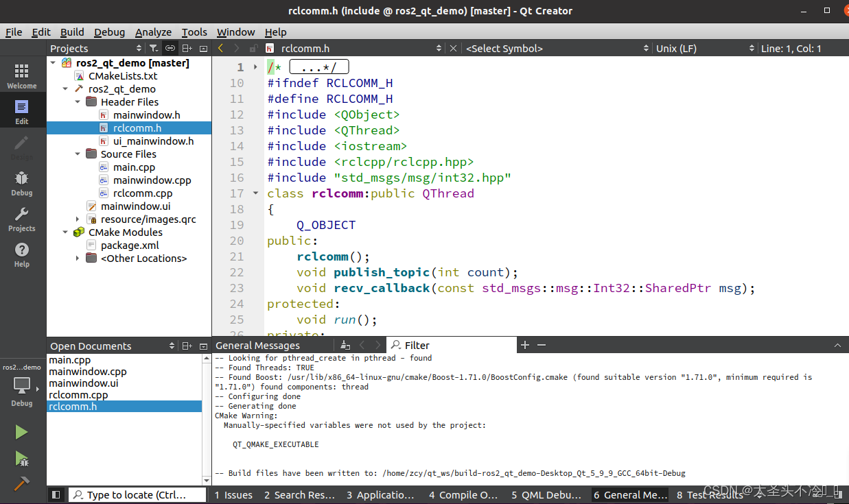Viewport: 849px width, 504px height.
Task: Open the Build menu
Action: click(72, 32)
